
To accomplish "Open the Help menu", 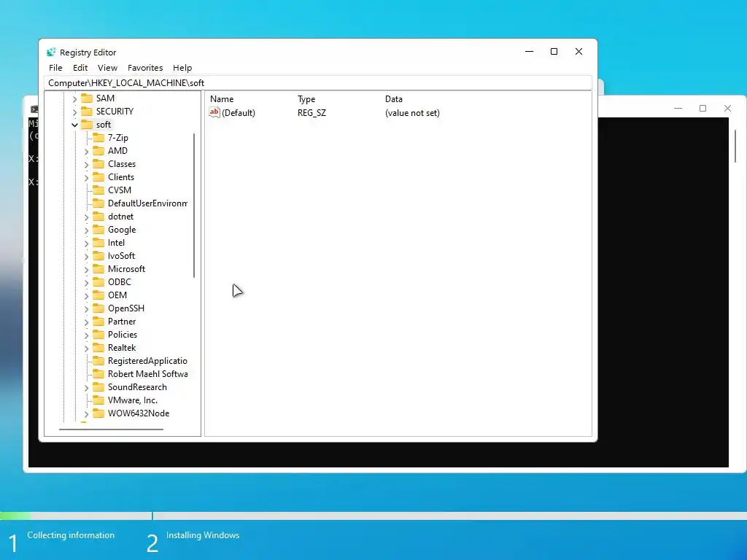I will click(182, 68).
